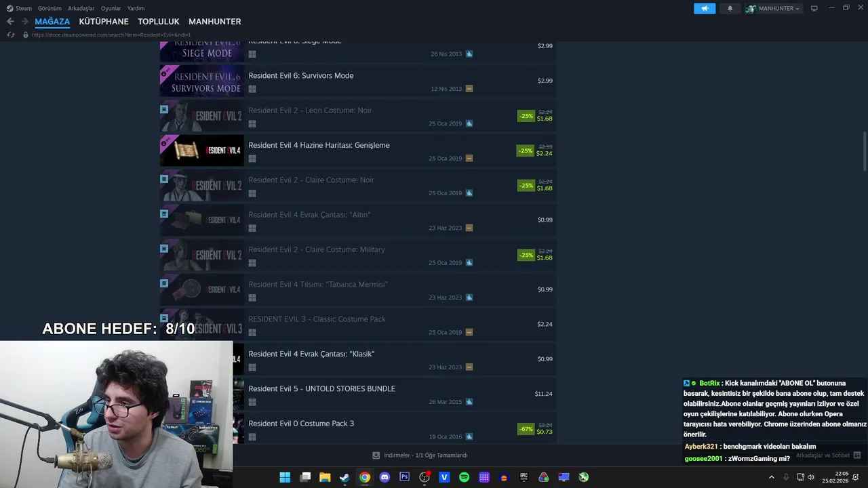The width and height of the screenshot is (868, 488).
Task: Open İndirmeler downloads status
Action: pos(420,455)
